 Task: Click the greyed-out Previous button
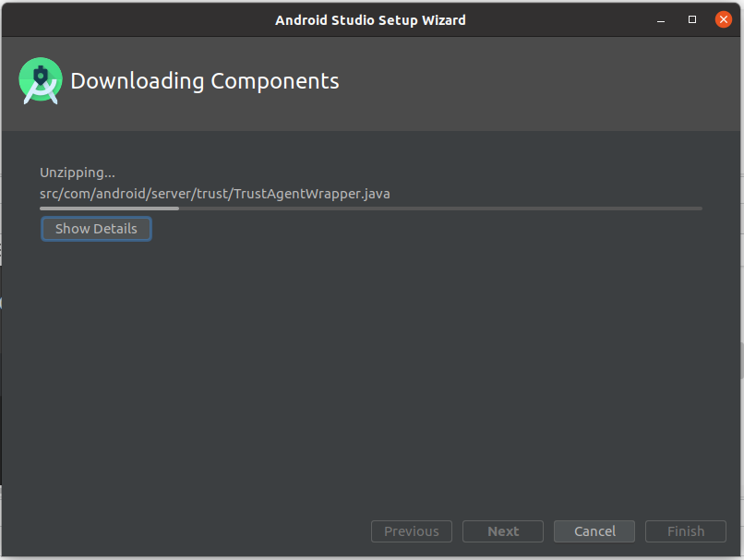pyautogui.click(x=412, y=531)
